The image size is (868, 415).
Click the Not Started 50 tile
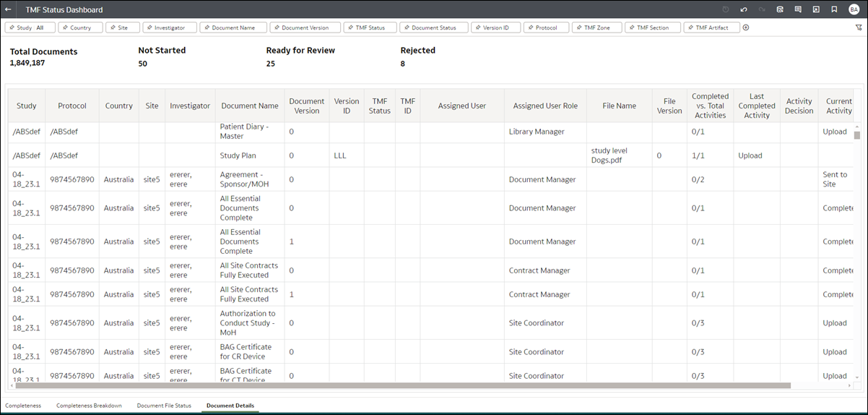click(x=162, y=57)
